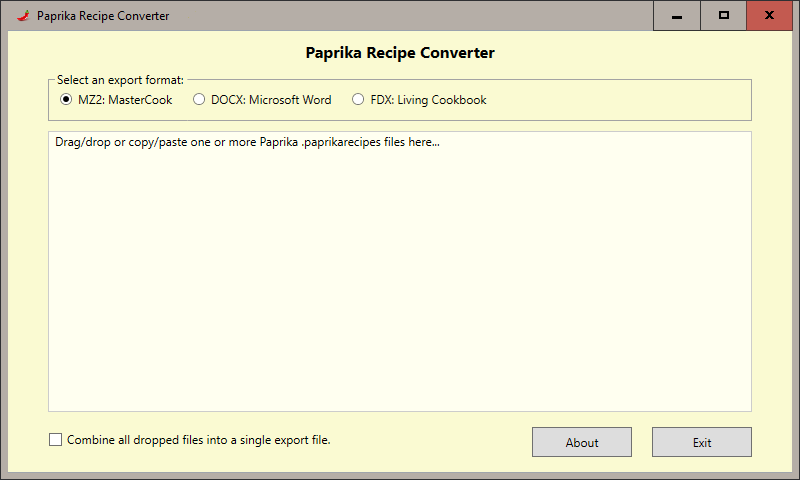This screenshot has width=800, height=480.
Task: Click the 'Select an export format:' group label
Action: tap(120, 80)
